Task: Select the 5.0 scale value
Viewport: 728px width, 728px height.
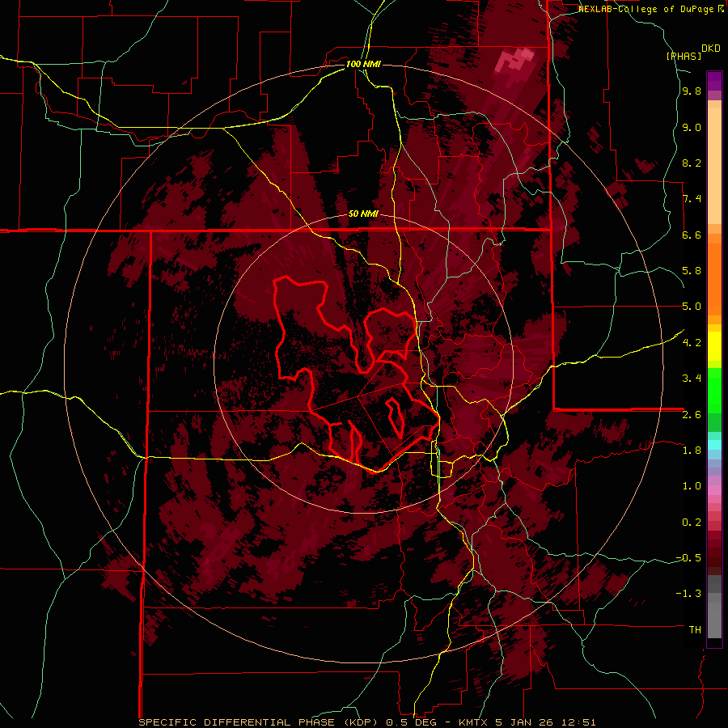Action: click(692, 307)
